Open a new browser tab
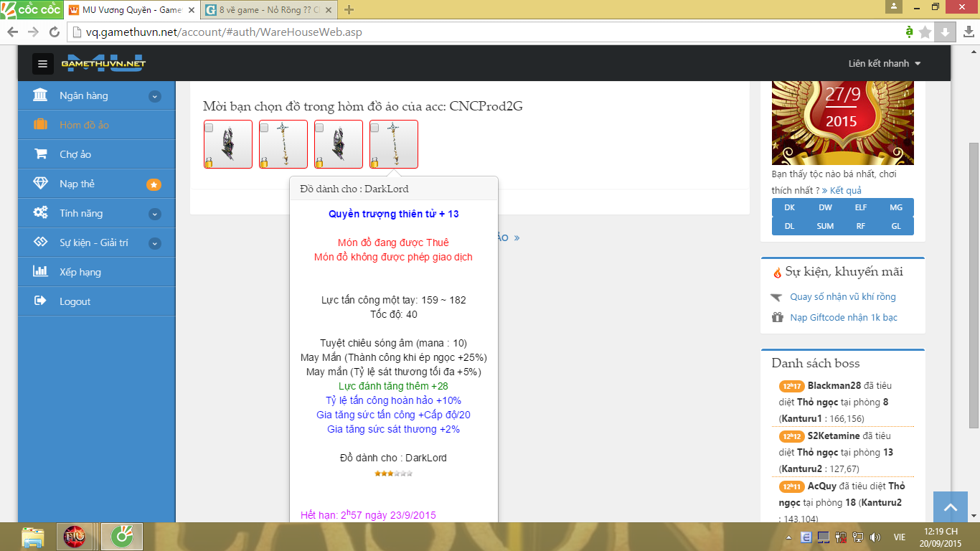This screenshot has height=551, width=980. click(x=349, y=10)
